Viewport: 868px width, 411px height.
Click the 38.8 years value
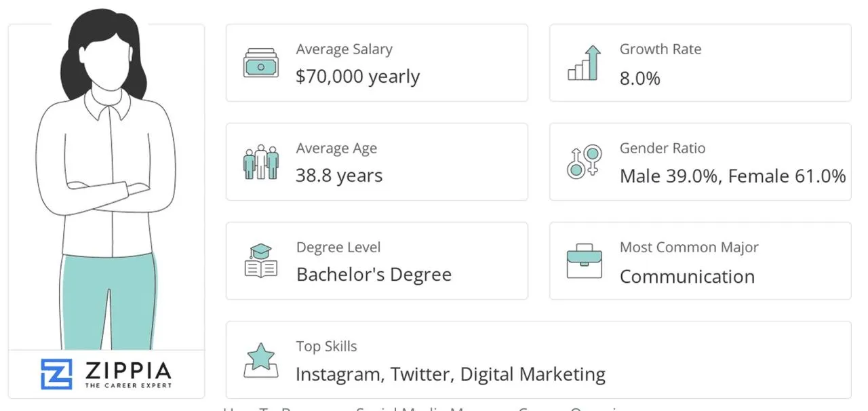[339, 176]
